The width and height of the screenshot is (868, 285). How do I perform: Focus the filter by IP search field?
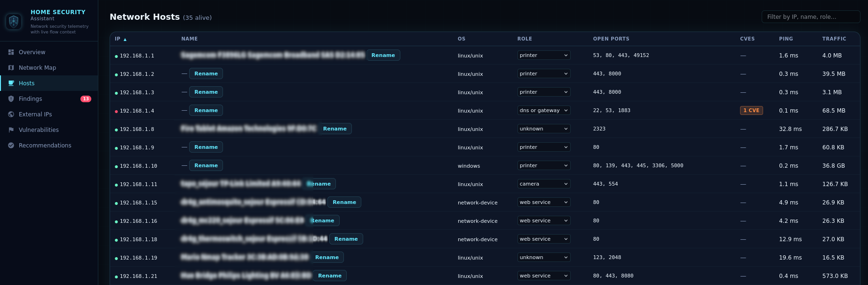[810, 17]
